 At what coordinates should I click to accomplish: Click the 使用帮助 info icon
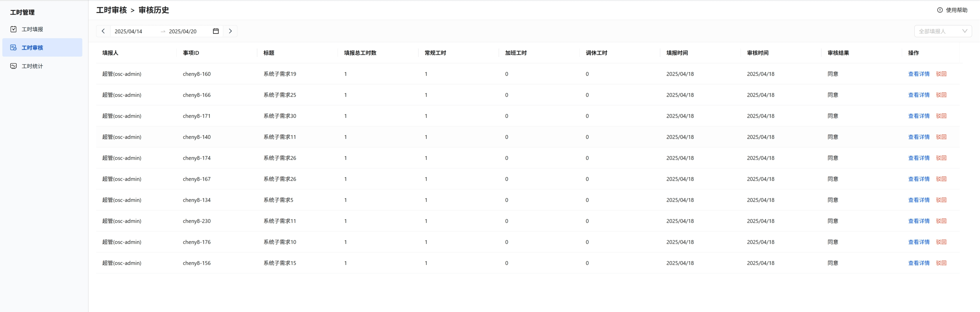[x=940, y=10]
